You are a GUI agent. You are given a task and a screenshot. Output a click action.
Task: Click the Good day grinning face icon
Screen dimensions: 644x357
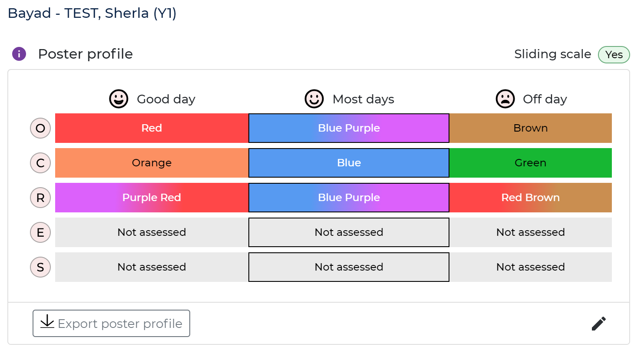119,99
